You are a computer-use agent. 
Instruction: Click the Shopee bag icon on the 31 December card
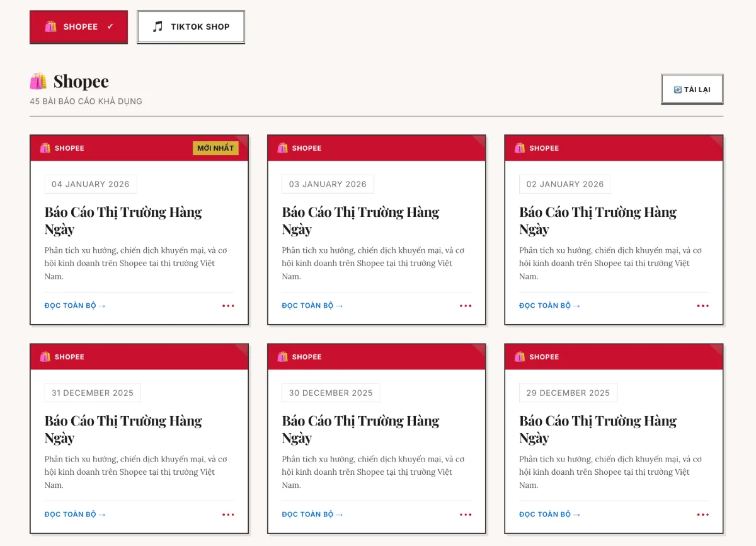pyautogui.click(x=45, y=357)
